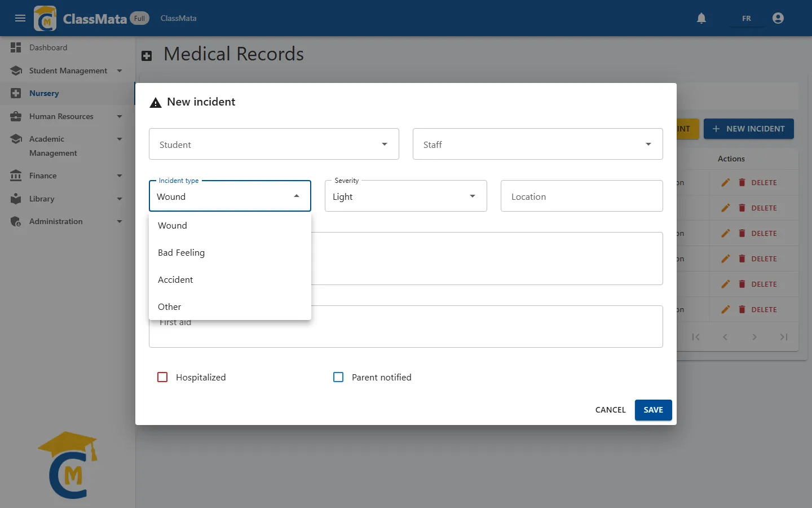Check the Hospitalized checkbox
Image resolution: width=812 pixels, height=508 pixels.
162,377
